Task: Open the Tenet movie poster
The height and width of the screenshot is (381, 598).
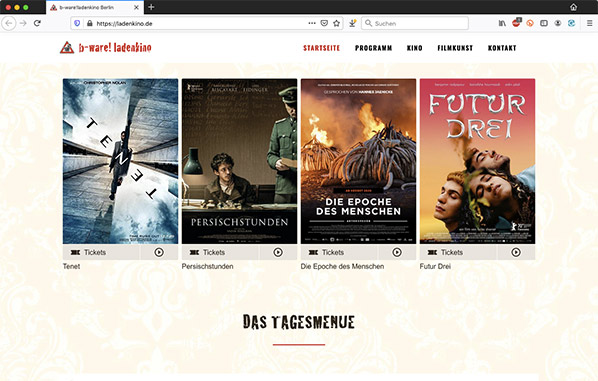Action: tap(121, 161)
